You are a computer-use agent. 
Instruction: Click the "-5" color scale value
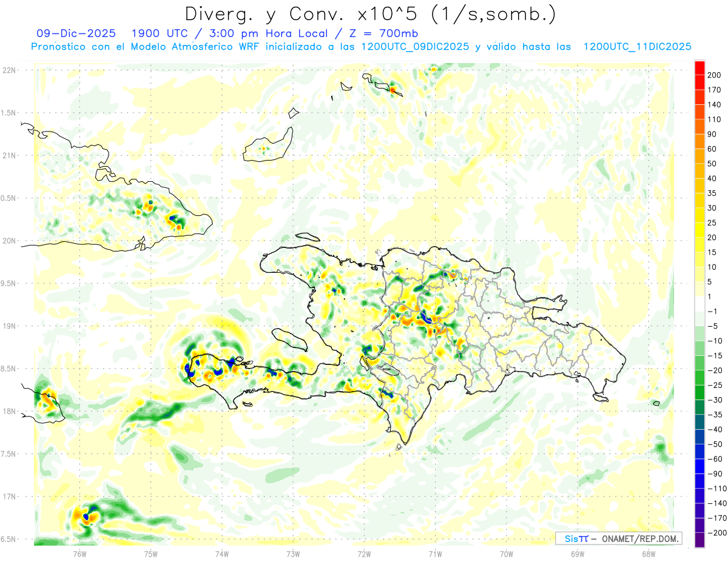[712, 327]
